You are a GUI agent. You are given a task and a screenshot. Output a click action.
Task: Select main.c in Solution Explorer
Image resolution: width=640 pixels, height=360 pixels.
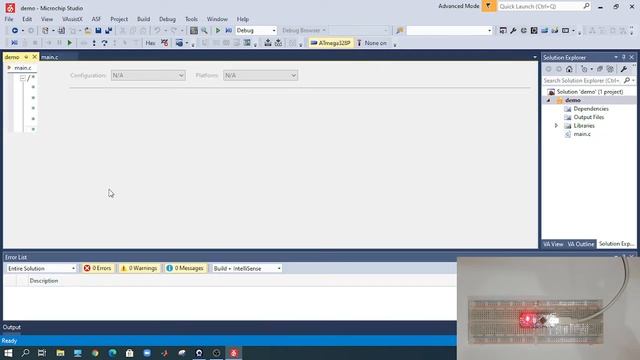pos(582,134)
